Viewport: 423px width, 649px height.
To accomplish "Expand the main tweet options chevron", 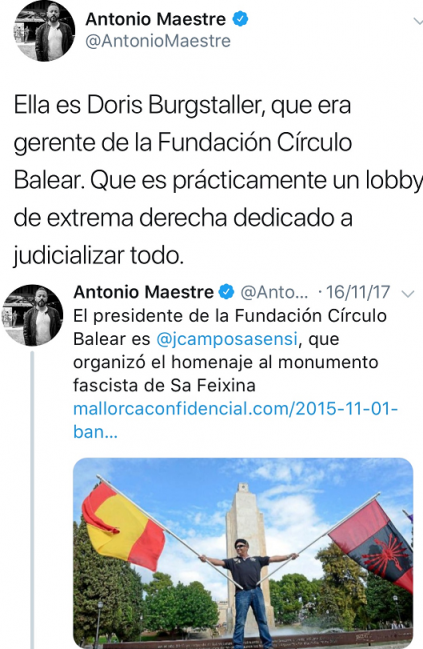I will coord(418,21).
